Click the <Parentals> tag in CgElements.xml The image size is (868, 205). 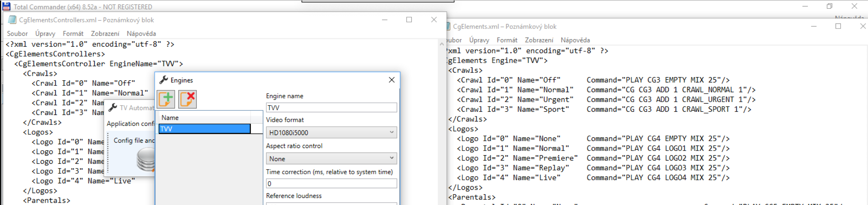(472, 197)
